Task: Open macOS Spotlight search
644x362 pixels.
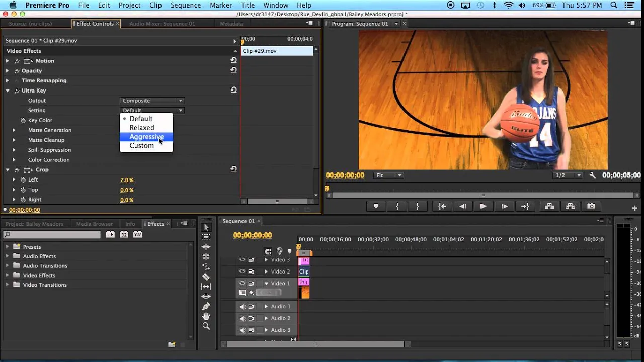Action: pos(614,5)
